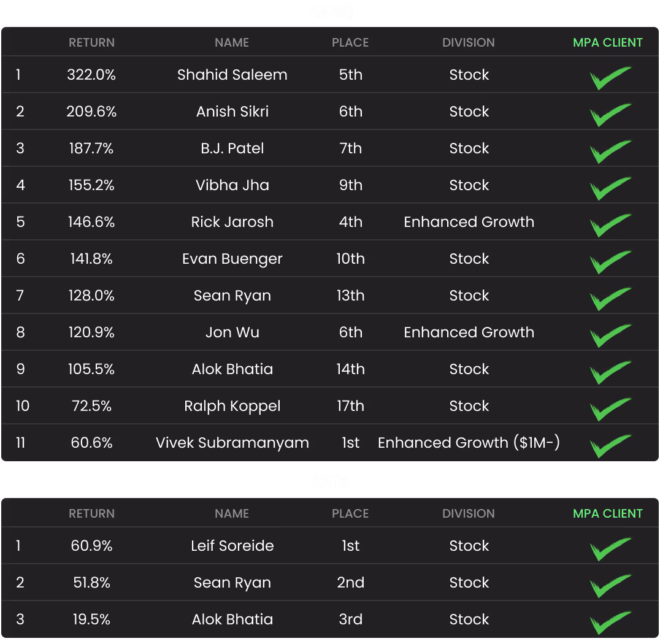Click Rick Jarosh's MPA client checkmark
This screenshot has width=660, height=644.
609,225
